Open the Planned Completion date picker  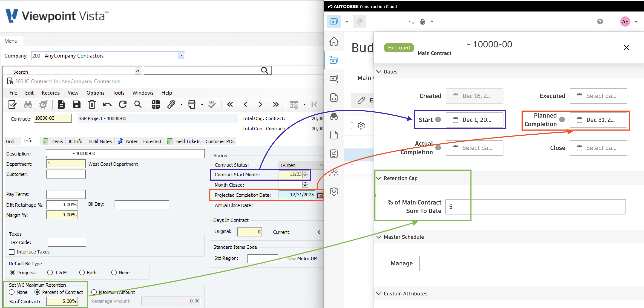(598, 120)
